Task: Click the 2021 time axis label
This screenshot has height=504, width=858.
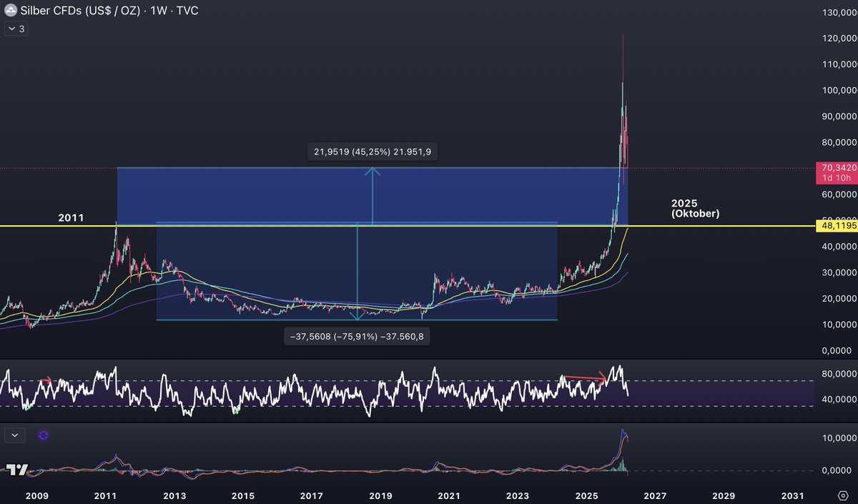Action: click(x=448, y=495)
